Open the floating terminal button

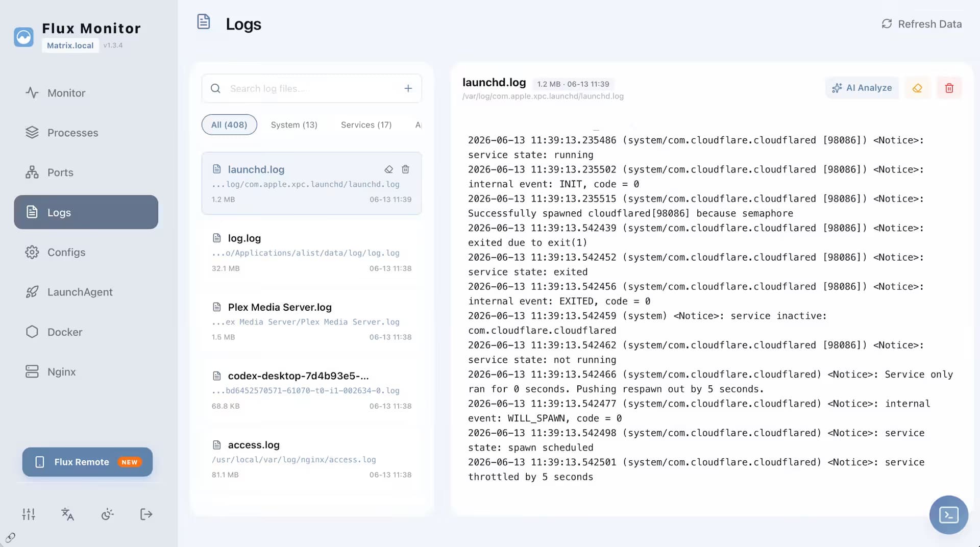click(x=949, y=515)
